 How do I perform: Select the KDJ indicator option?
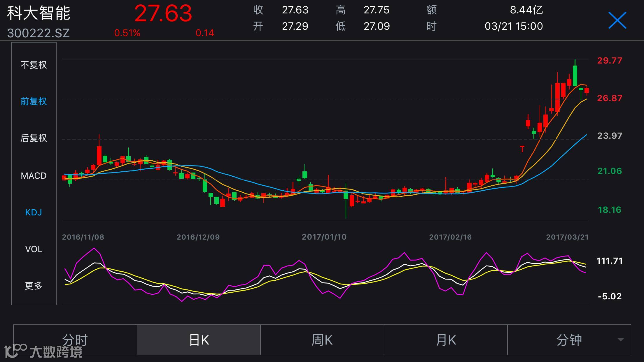tap(34, 212)
